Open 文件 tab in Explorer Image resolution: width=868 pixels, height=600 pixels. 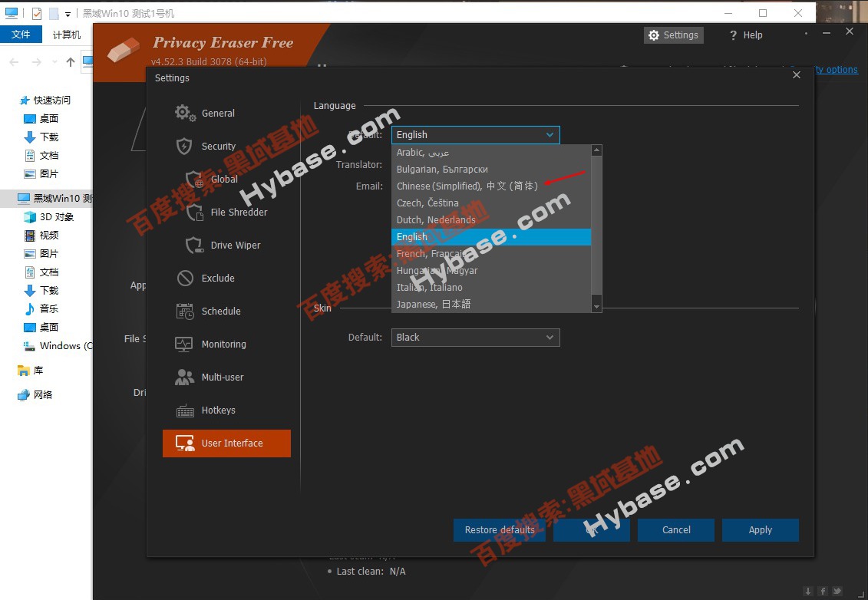(x=21, y=35)
